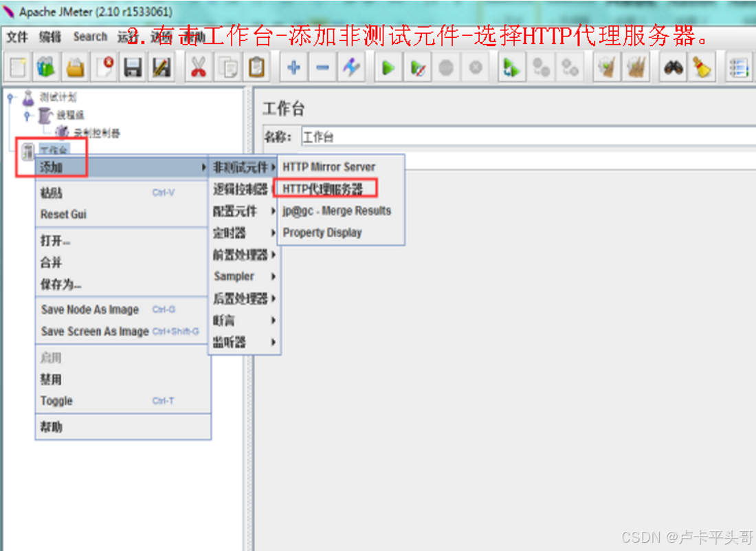Click the Copy toolbar icon
Image resolution: width=756 pixels, height=551 pixels.
coord(227,67)
